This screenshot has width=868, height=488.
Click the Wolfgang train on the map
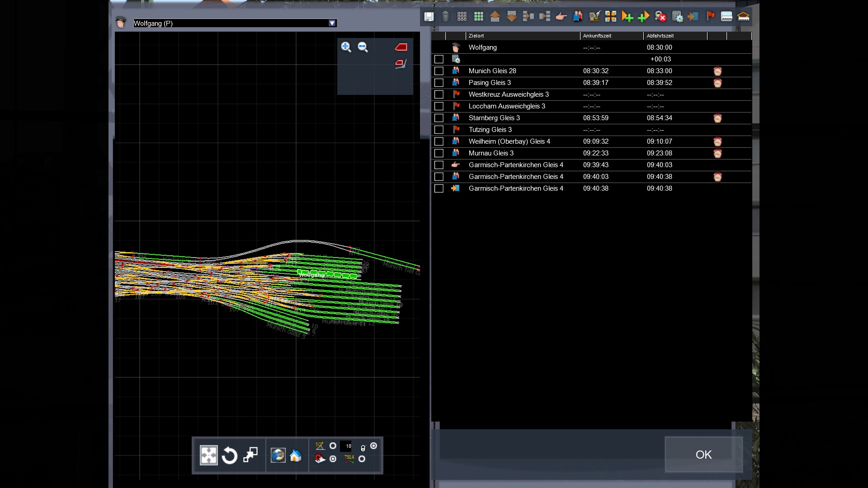326,274
